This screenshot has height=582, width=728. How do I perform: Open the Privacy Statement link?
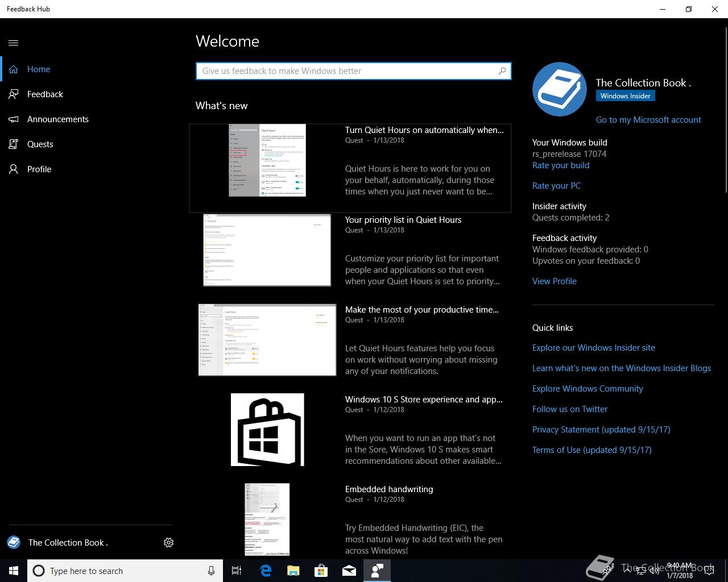601,430
